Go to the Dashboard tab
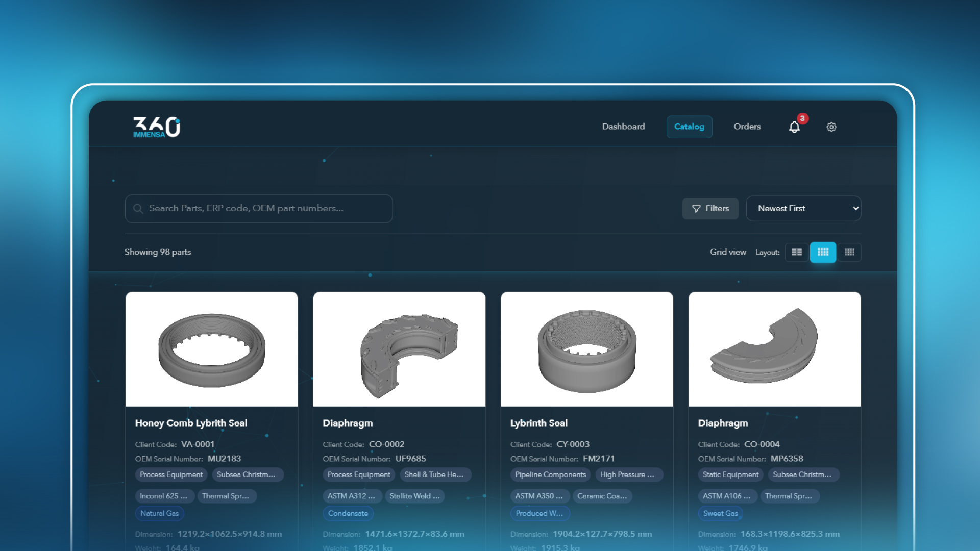 click(x=623, y=127)
